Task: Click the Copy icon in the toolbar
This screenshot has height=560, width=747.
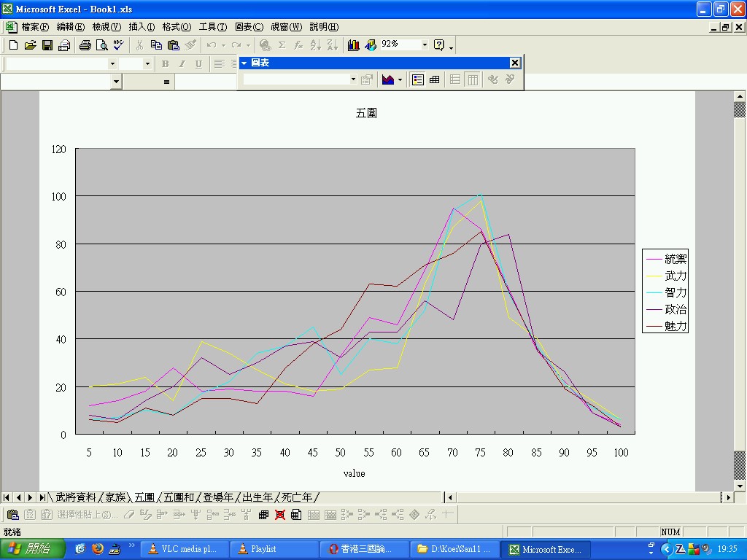Action: tap(156, 45)
